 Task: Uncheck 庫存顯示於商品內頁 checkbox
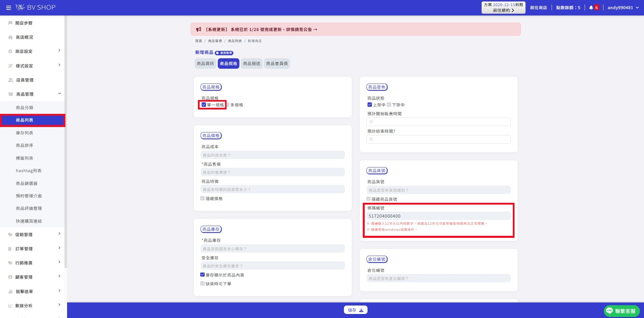(202, 275)
